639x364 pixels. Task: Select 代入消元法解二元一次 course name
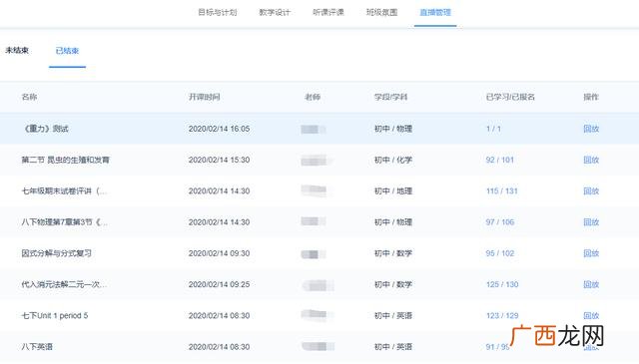(x=64, y=284)
